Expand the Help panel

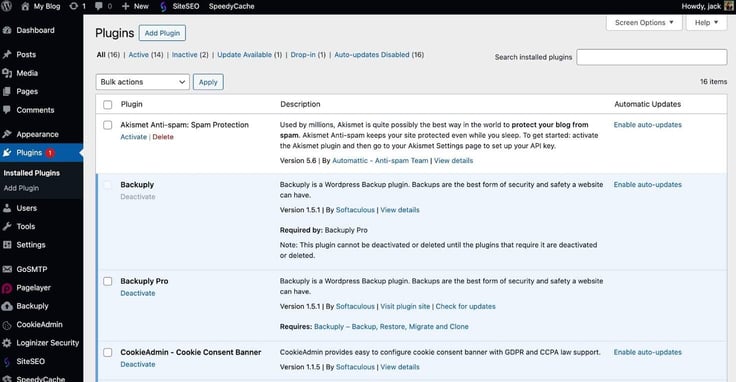point(706,23)
